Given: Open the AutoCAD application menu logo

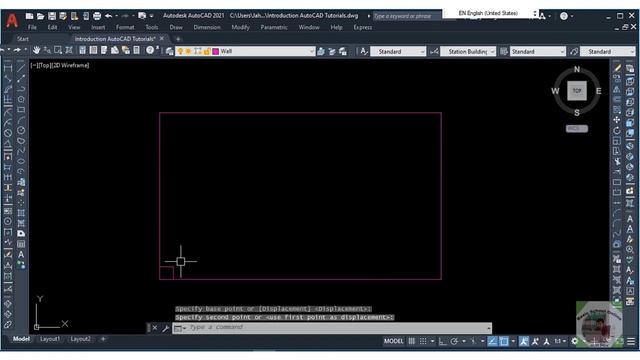Looking at the screenshot, I should (12, 20).
